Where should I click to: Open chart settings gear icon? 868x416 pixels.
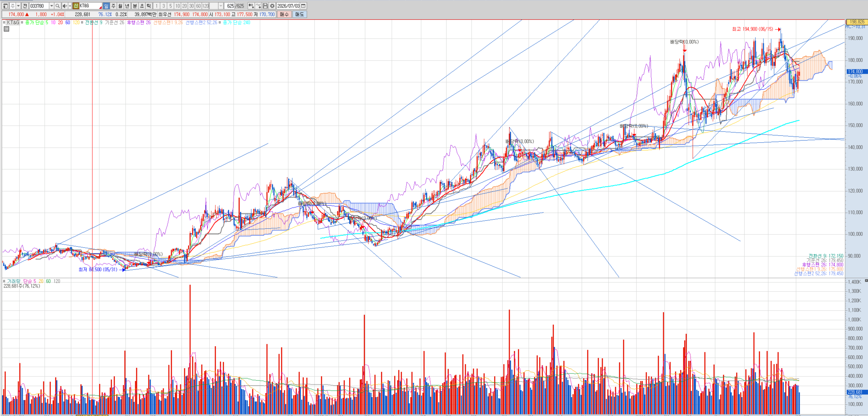[x=272, y=6]
